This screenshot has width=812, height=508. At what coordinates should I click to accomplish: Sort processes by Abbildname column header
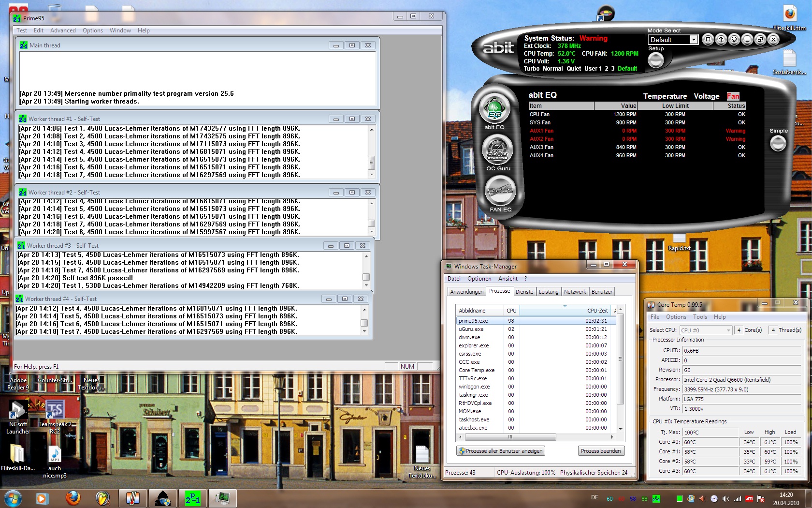[x=479, y=311]
